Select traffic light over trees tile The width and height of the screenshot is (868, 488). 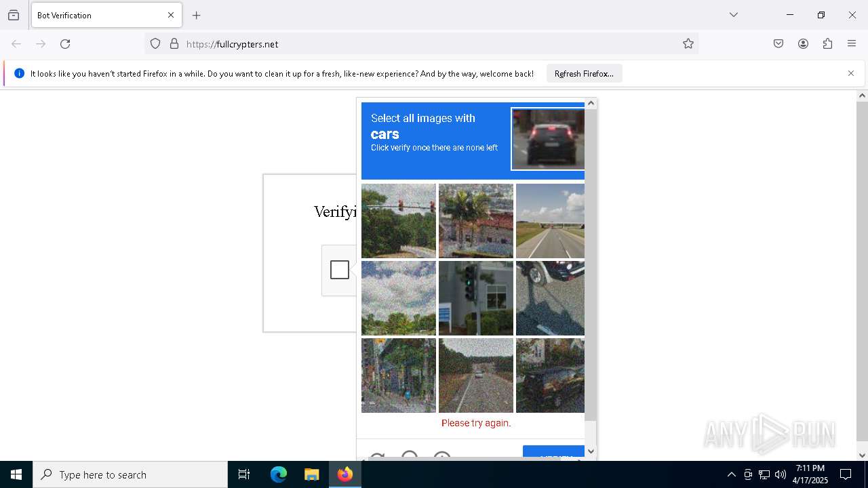pos(399,221)
